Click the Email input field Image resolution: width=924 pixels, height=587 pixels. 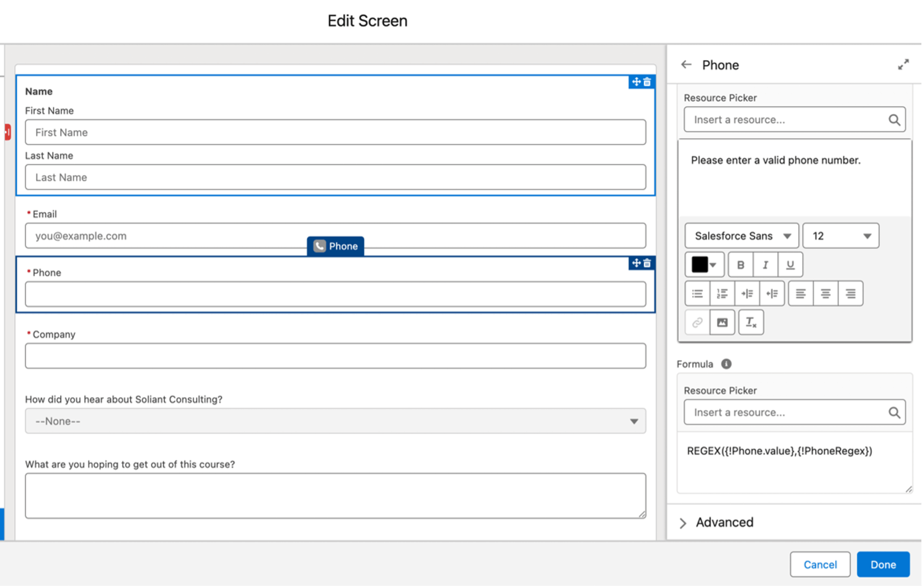[336, 236]
